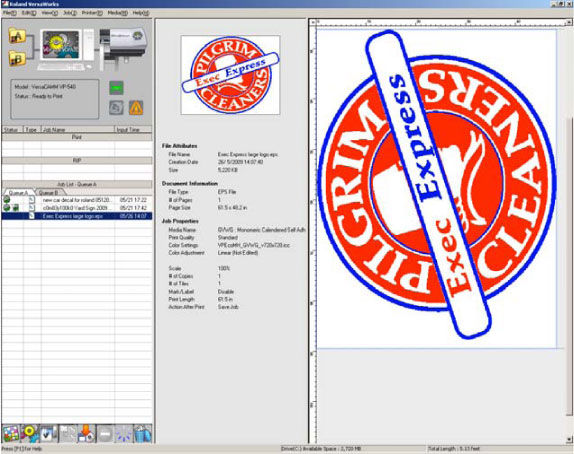Screen dimensions: 574x454
Task: Open the File menu
Action: [10, 13]
